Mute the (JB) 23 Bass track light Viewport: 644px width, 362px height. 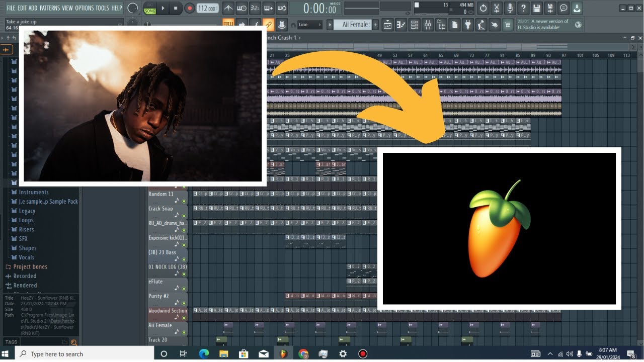184,259
